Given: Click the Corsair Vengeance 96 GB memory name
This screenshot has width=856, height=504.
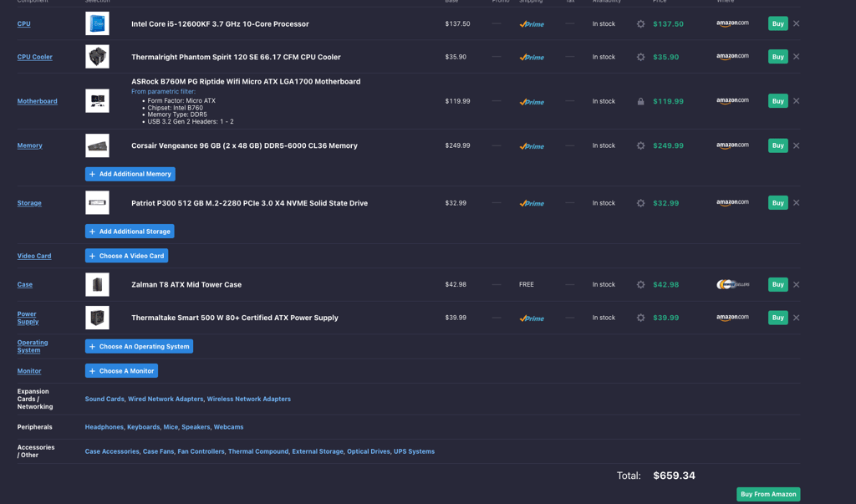Looking at the screenshot, I should tap(244, 145).
